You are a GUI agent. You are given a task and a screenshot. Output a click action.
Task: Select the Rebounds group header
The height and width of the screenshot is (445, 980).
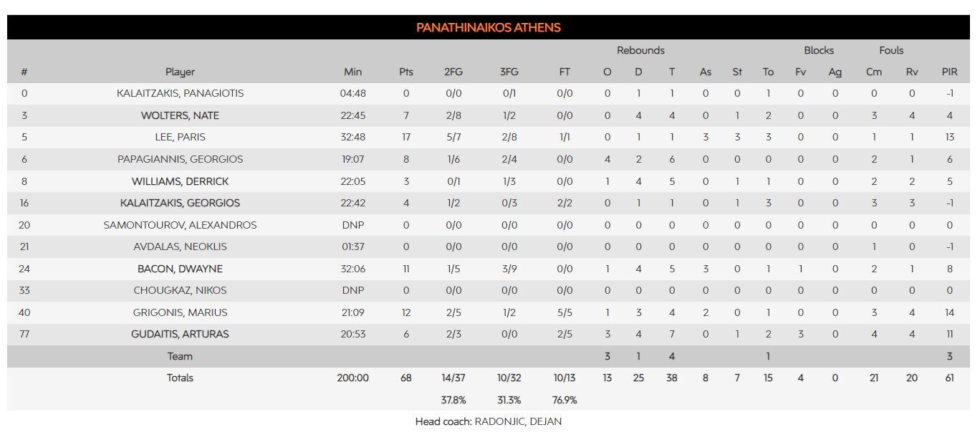[x=640, y=50]
